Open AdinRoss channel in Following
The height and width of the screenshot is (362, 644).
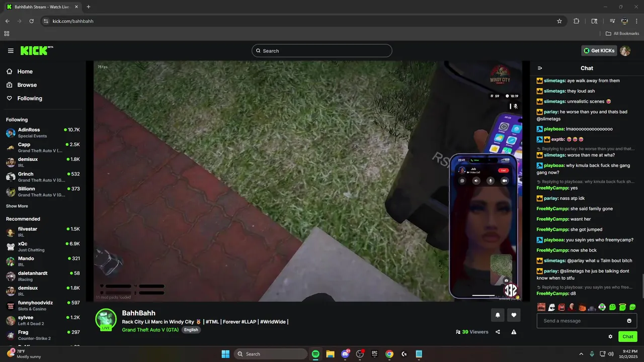tap(43, 133)
